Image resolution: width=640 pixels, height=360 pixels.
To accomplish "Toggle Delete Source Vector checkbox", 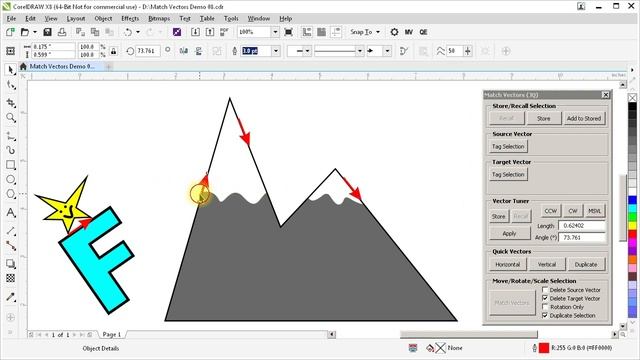I will tap(545, 290).
